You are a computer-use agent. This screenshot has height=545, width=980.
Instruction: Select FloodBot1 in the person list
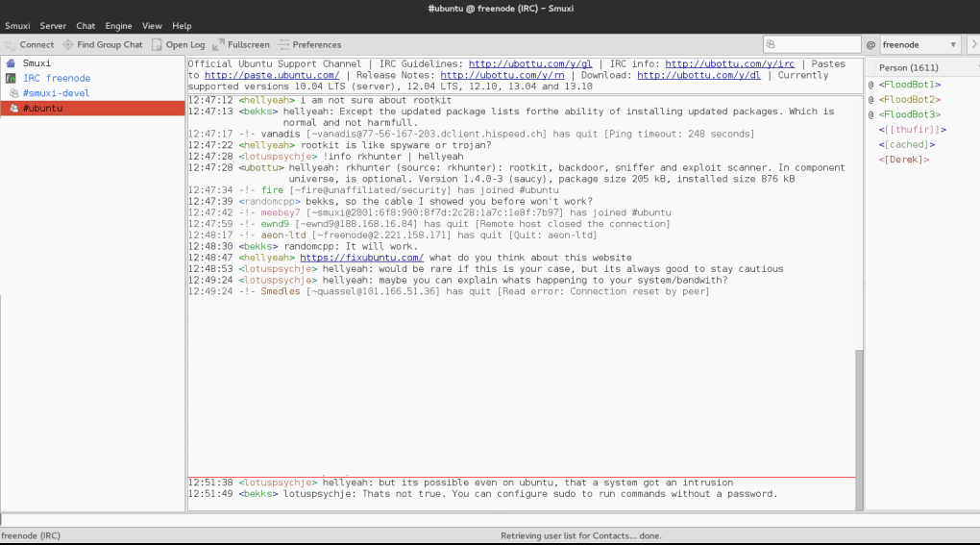(909, 85)
